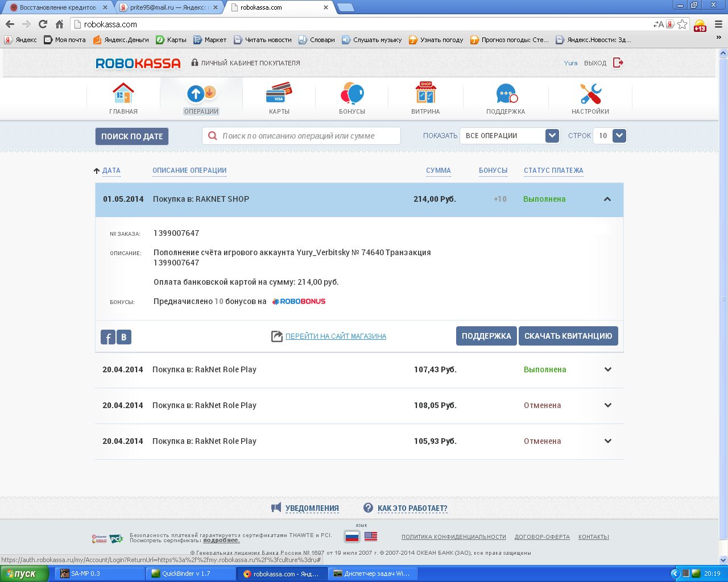Click the подробнее certificates link
Image resolution: width=728 pixels, height=582 pixels.
(x=221, y=540)
